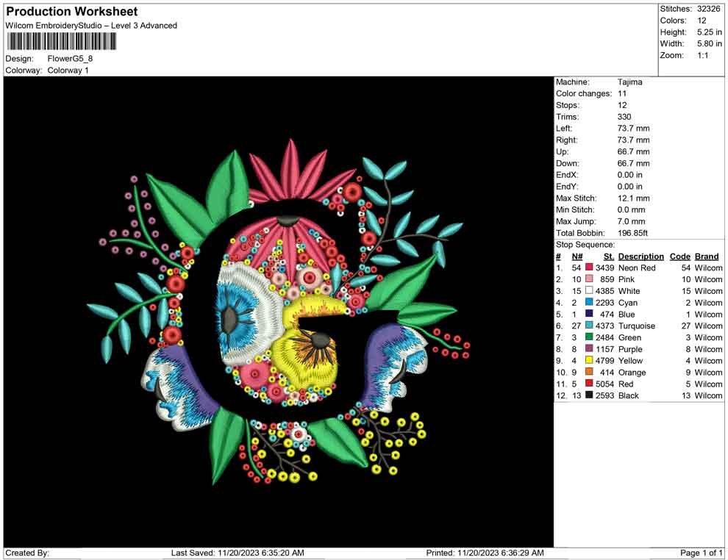728x560 pixels.
Task: Click the Zoom value '1:1'
Action: [x=703, y=55]
